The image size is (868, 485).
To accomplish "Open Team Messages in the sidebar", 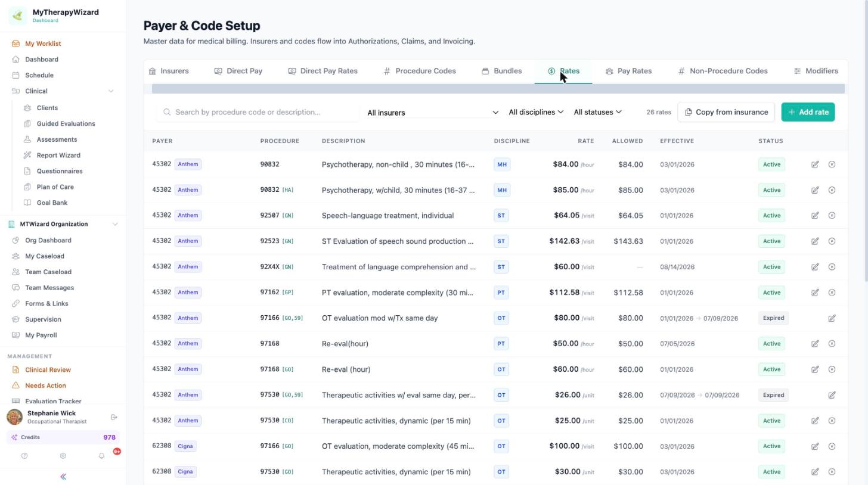I will coord(49,288).
